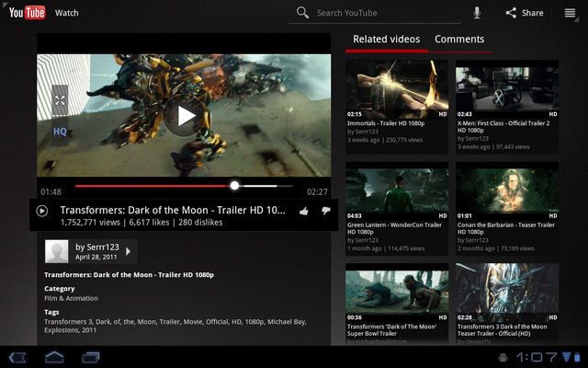Click the uploader avatar image
Image resolution: width=588 pixels, height=368 pixels.
(57, 251)
